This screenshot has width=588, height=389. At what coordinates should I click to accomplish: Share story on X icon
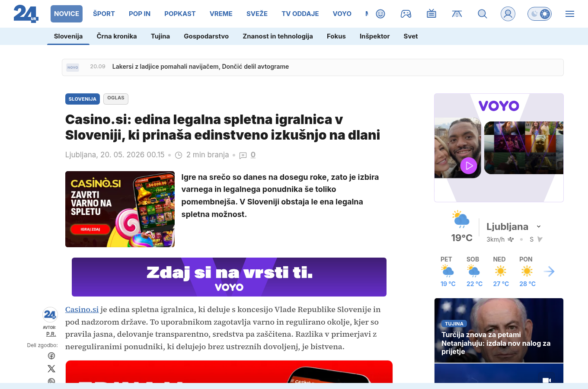[x=51, y=368]
